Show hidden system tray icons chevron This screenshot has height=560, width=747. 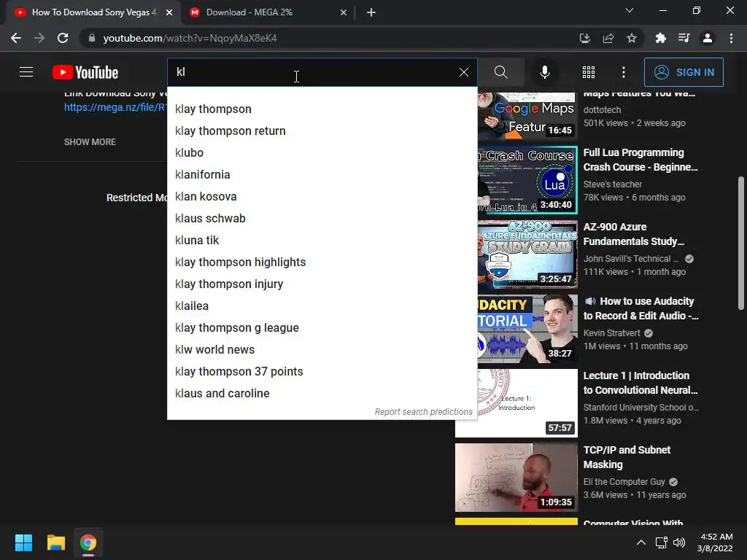pos(641,542)
